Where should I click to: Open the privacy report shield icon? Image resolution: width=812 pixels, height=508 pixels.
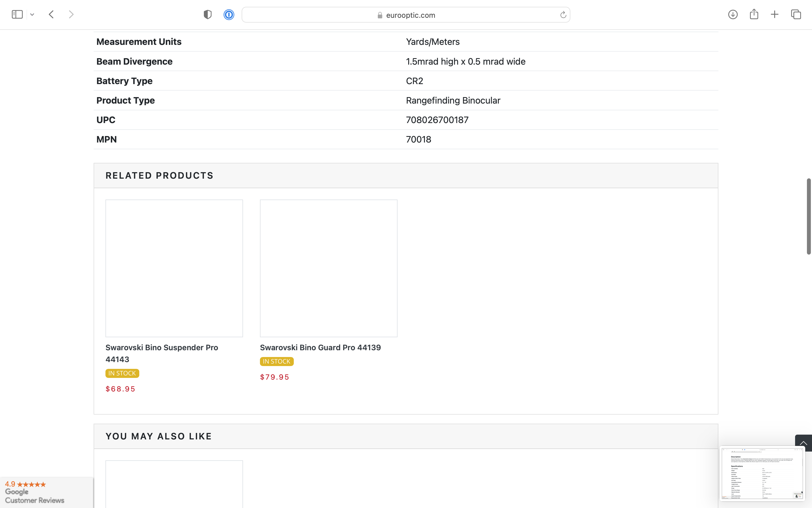tap(207, 14)
